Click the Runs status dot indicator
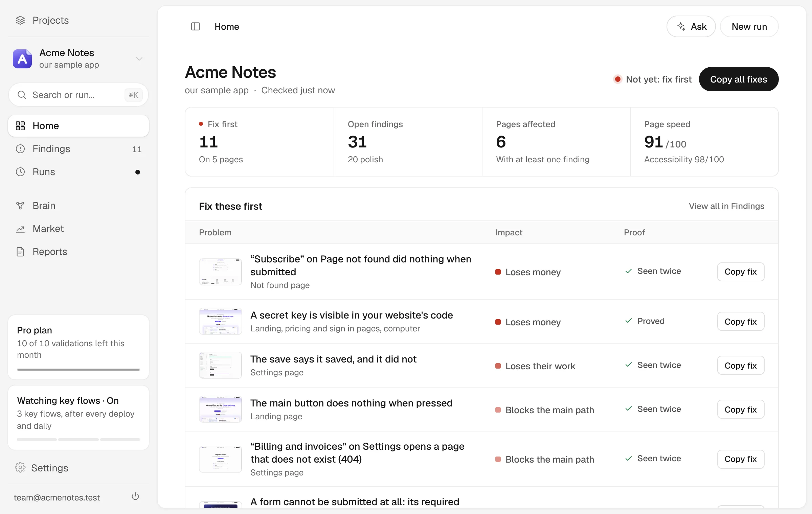Viewport: 812px width, 514px height. [138, 172]
